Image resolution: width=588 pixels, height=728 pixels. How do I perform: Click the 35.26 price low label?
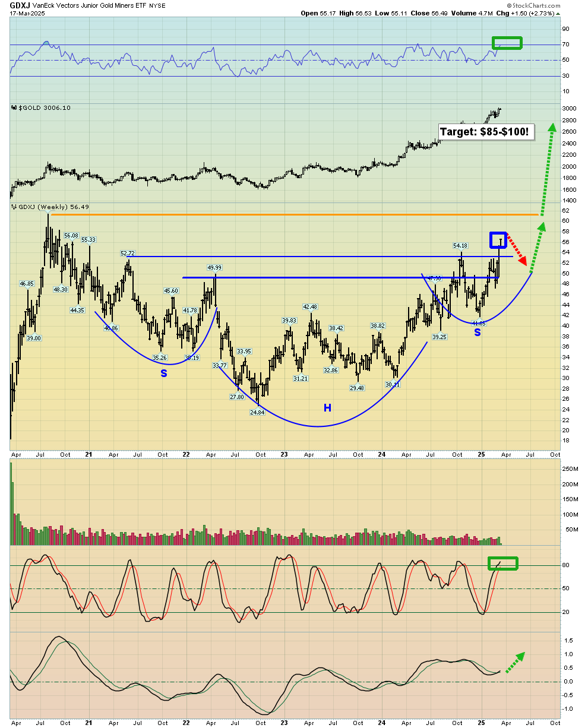pyautogui.click(x=159, y=357)
